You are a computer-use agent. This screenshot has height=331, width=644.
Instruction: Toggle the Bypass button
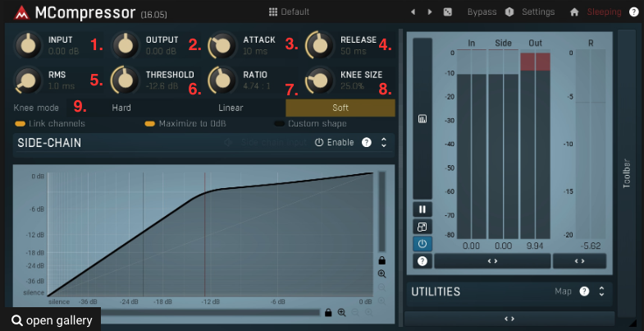(x=482, y=12)
